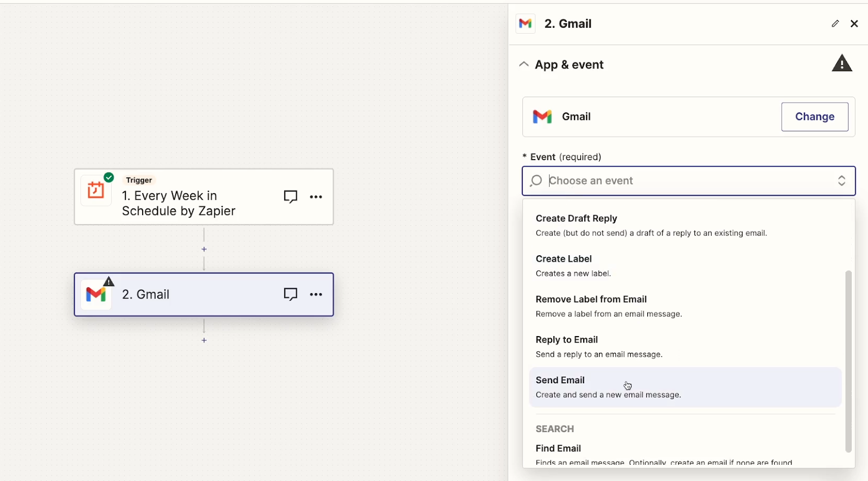Collapse the App & event section
The width and height of the screenshot is (868, 481).
(x=524, y=64)
